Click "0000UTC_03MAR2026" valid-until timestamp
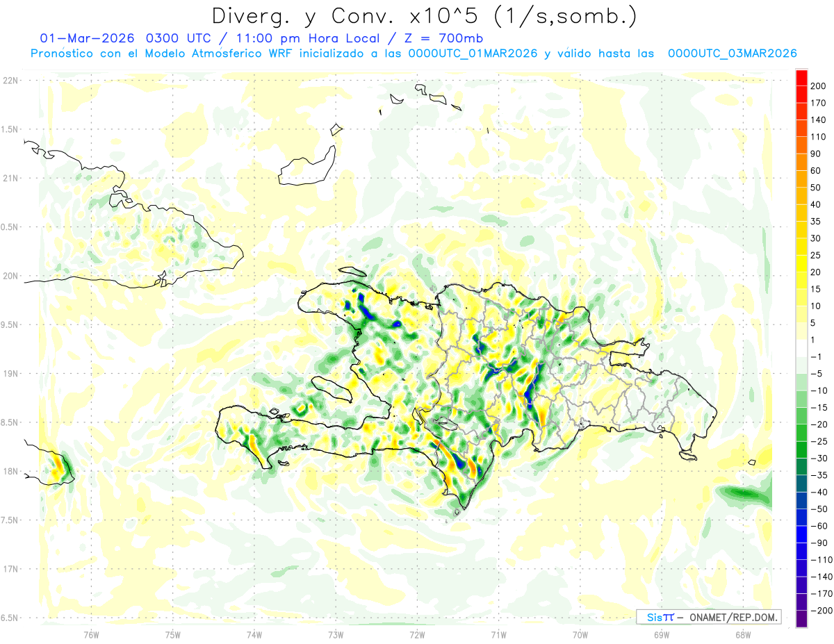834x644 pixels. tap(732, 53)
